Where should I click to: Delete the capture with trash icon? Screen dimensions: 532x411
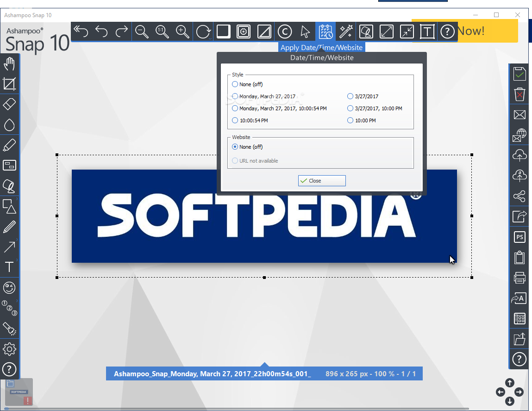pos(519,94)
